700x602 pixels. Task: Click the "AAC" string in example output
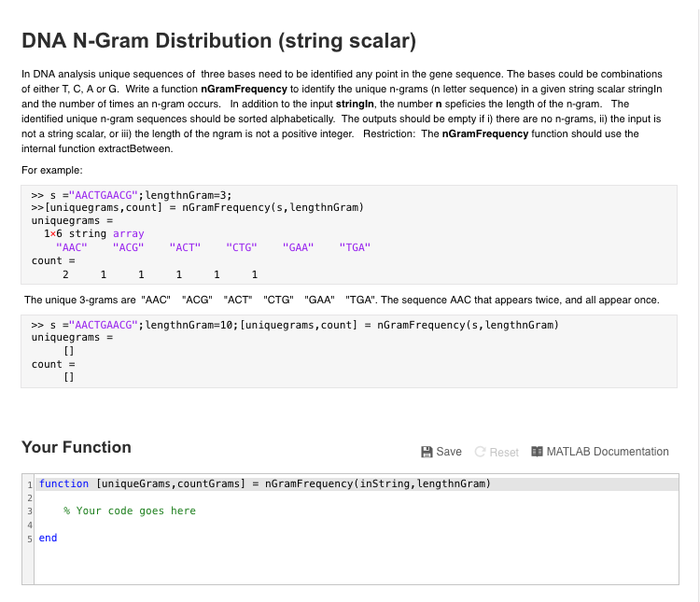(x=72, y=247)
